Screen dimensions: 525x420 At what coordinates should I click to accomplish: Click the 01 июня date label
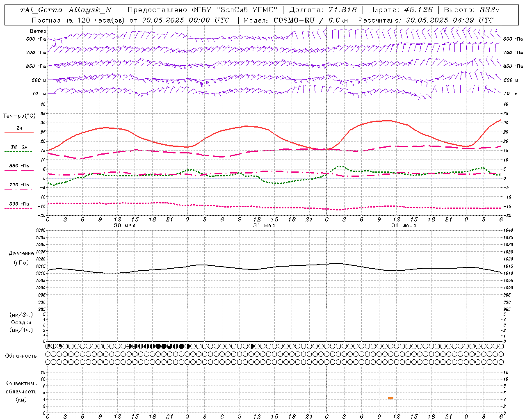pyautogui.click(x=404, y=226)
